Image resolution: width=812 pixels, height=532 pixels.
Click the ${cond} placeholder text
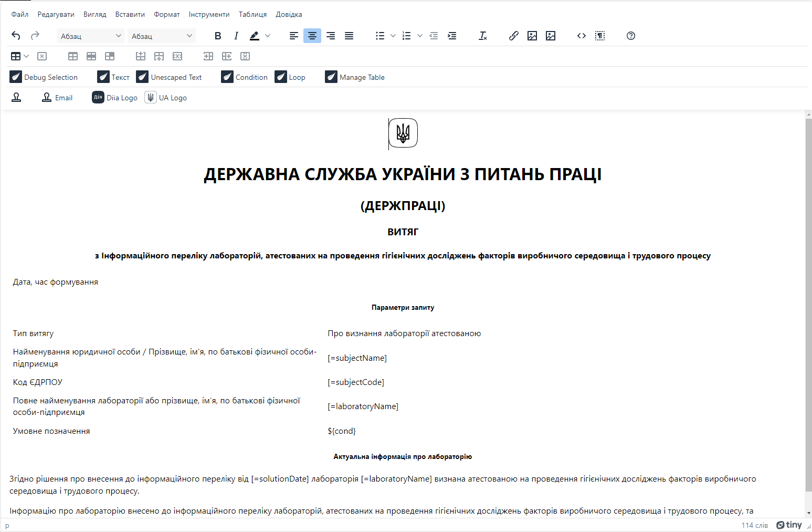[x=342, y=431]
